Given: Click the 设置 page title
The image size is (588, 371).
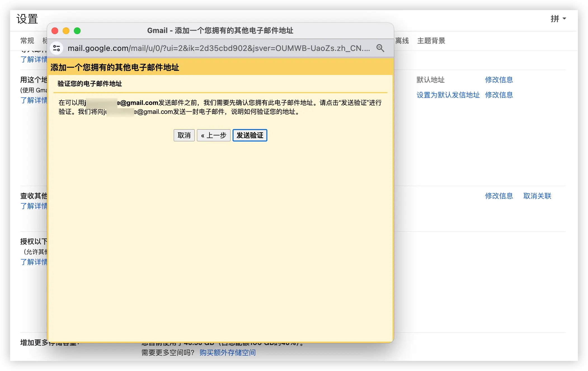Looking at the screenshot, I should pyautogui.click(x=27, y=19).
